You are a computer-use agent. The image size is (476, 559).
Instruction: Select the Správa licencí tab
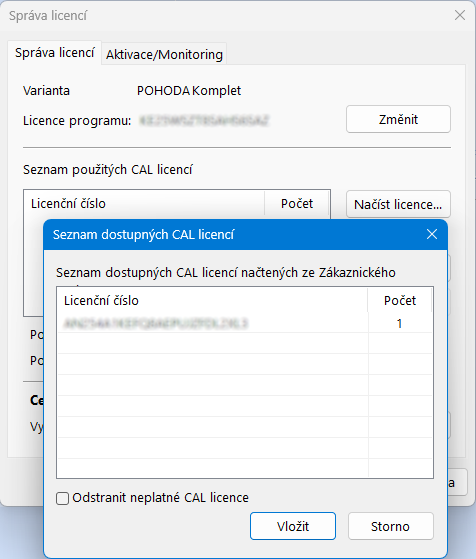coord(55,53)
